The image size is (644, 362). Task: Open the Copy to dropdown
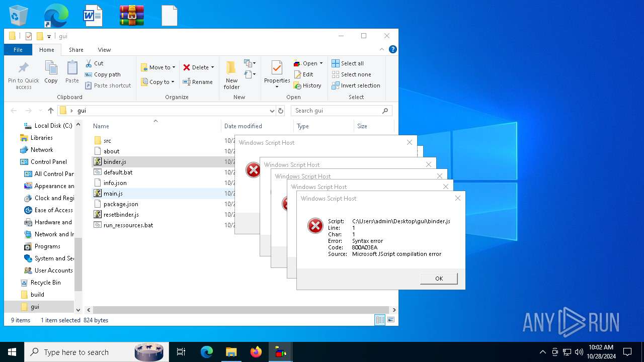point(157,82)
